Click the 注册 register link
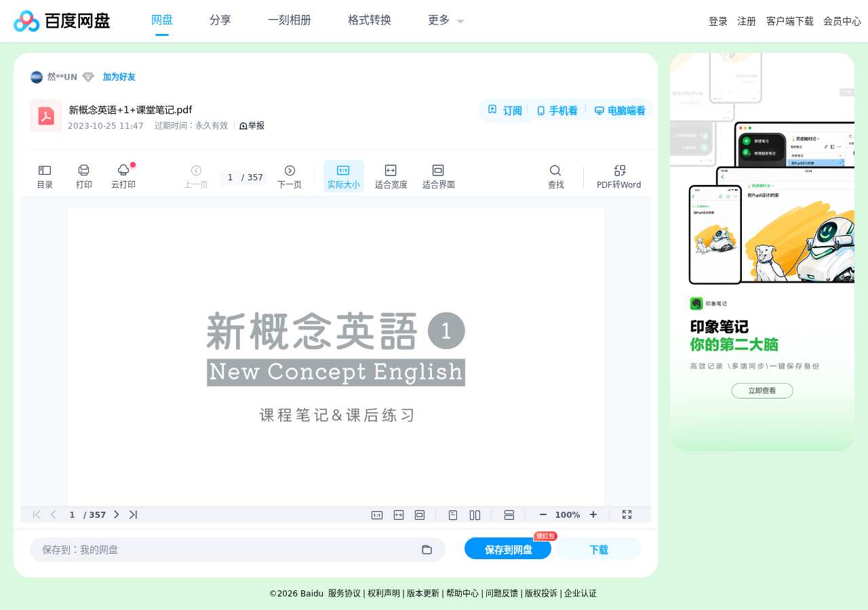 point(747,21)
